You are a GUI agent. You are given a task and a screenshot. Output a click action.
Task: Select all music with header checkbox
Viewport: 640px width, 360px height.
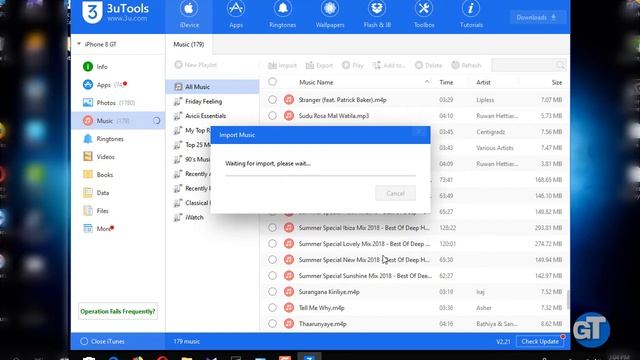pos(272,82)
